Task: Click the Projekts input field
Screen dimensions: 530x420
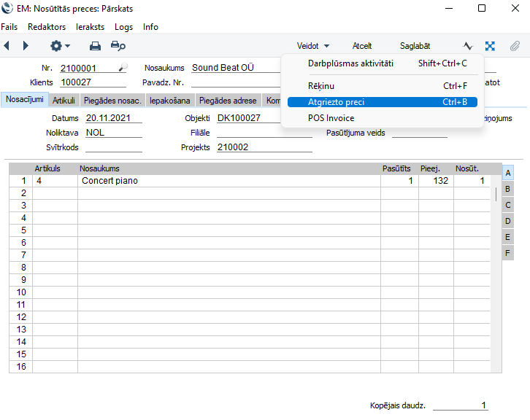Action: (x=264, y=147)
